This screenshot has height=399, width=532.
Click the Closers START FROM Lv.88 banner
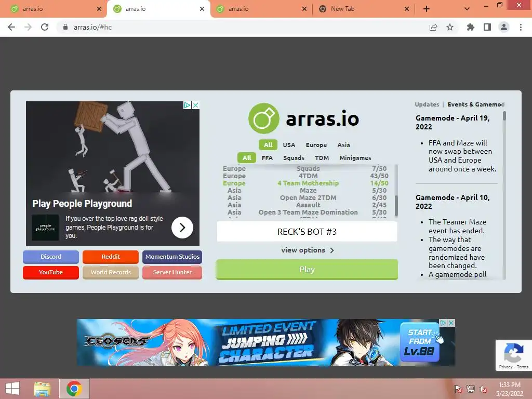click(x=419, y=343)
